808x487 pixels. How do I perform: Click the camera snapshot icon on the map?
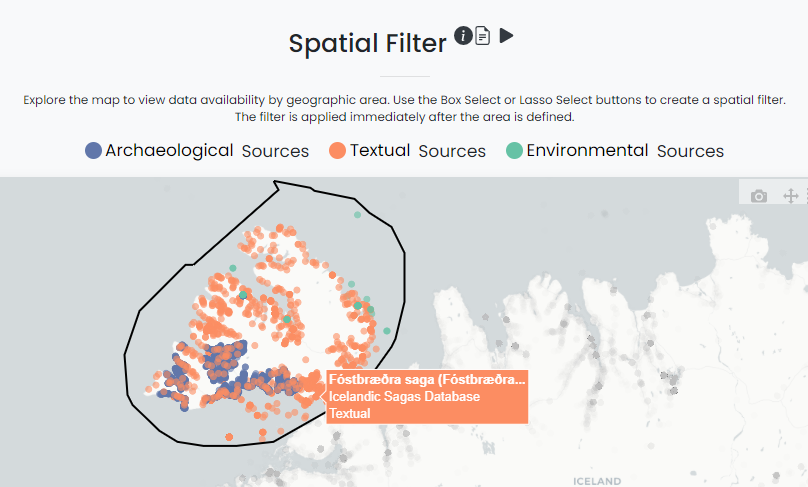(x=759, y=196)
